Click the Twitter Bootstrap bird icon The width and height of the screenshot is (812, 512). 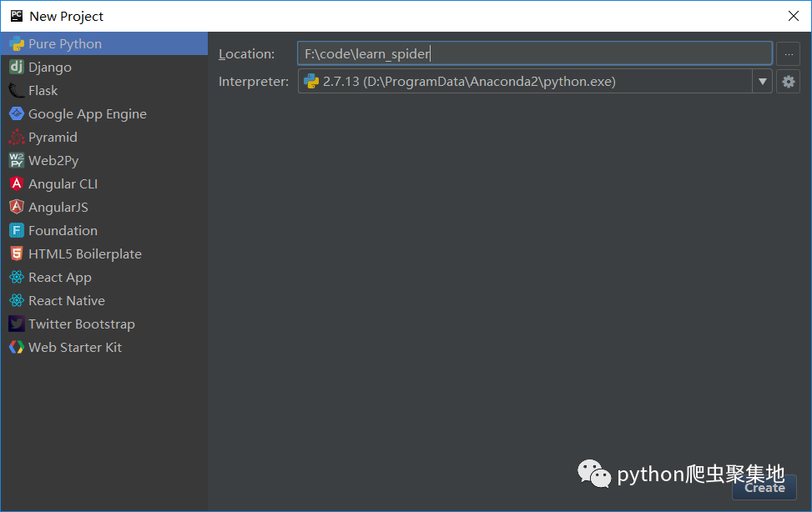tap(17, 324)
